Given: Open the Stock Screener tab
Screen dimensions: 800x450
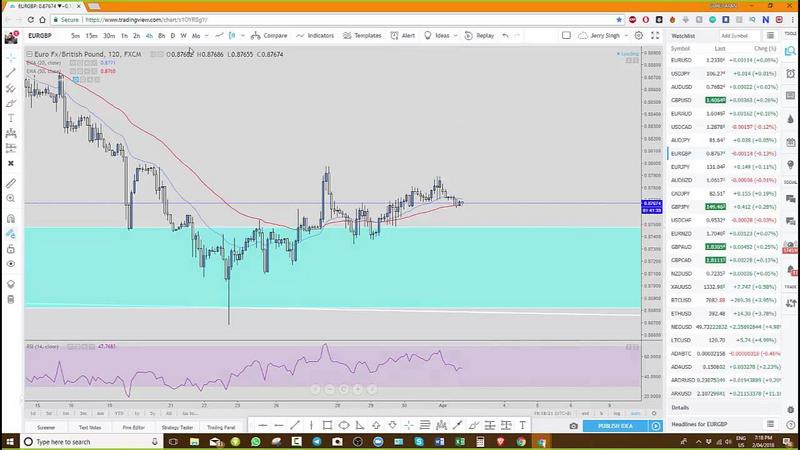Looking at the screenshot, I should click(x=46, y=427).
